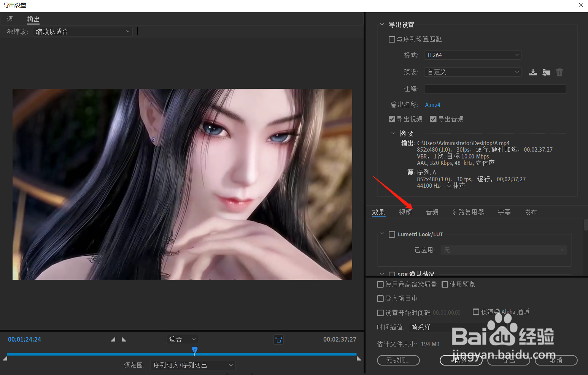
Task: Click the delete preset trash icon
Action: (x=559, y=72)
